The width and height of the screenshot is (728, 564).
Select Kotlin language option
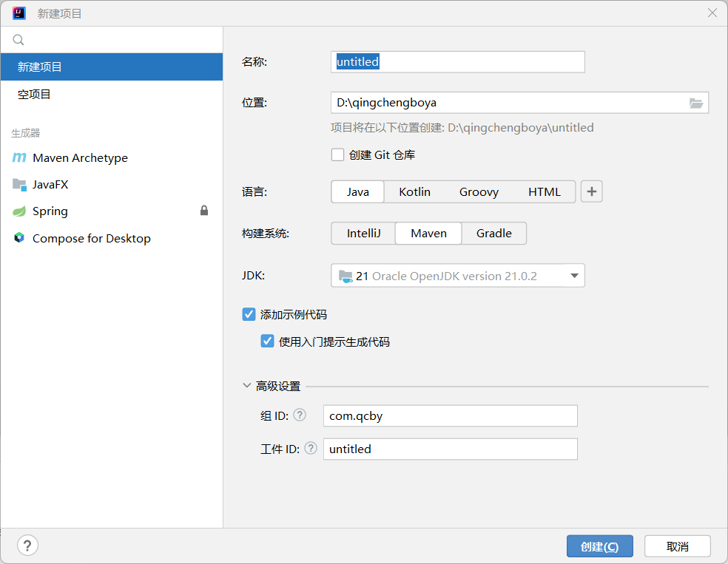(414, 192)
